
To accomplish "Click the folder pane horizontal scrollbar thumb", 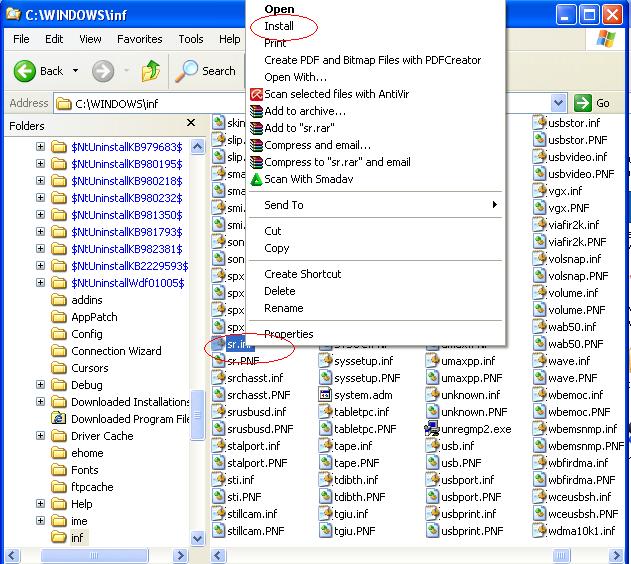I will (x=94, y=556).
